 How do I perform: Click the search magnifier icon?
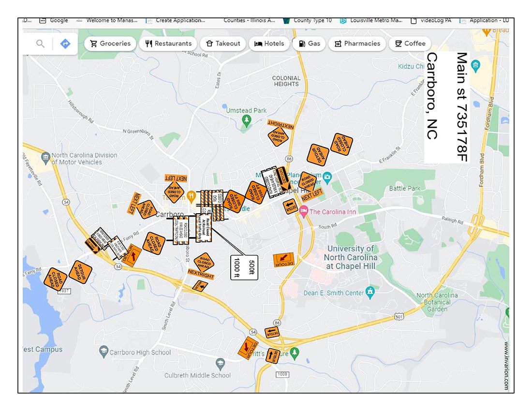pyautogui.click(x=40, y=44)
